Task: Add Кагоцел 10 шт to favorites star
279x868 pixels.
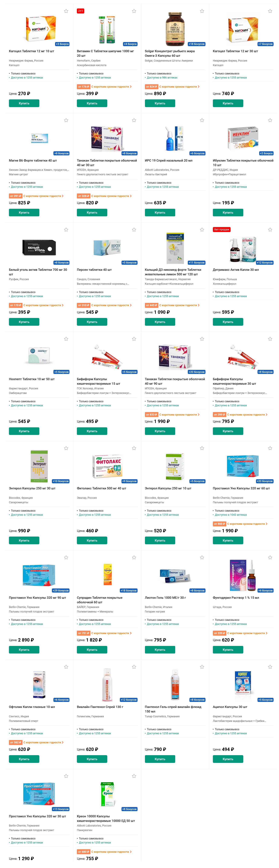Action: tap(66, 11)
